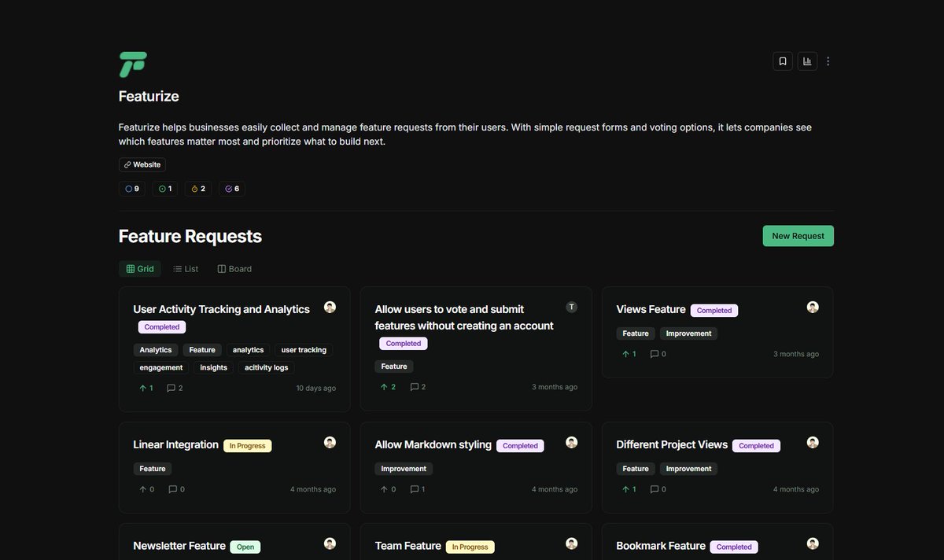The width and height of the screenshot is (944, 560).
Task: Upvote the Different Project Views request
Action: tap(629, 489)
